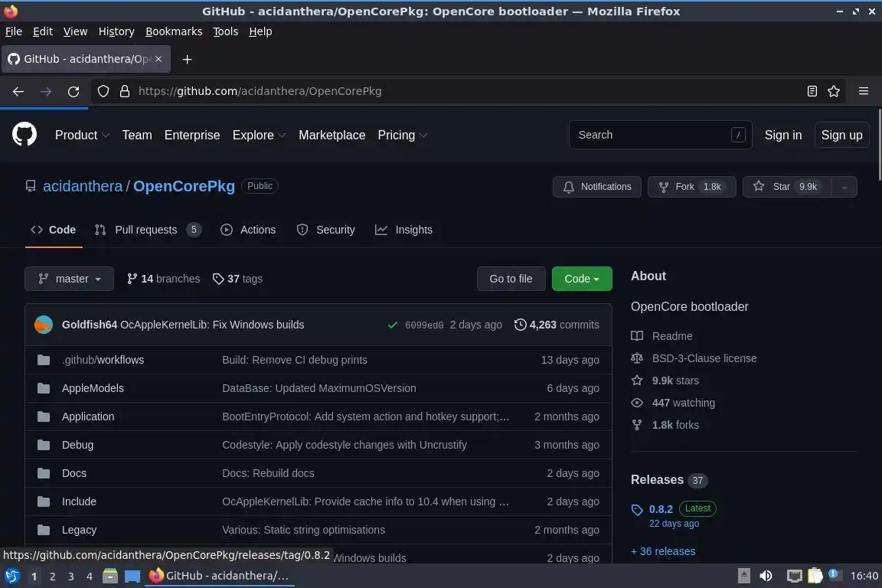Image resolution: width=882 pixels, height=588 pixels.
Task: Open the Tools menu
Action: tap(226, 31)
